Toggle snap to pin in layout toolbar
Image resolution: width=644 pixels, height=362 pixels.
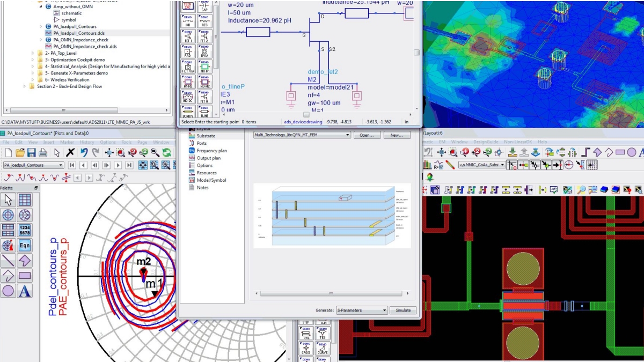coord(523,165)
